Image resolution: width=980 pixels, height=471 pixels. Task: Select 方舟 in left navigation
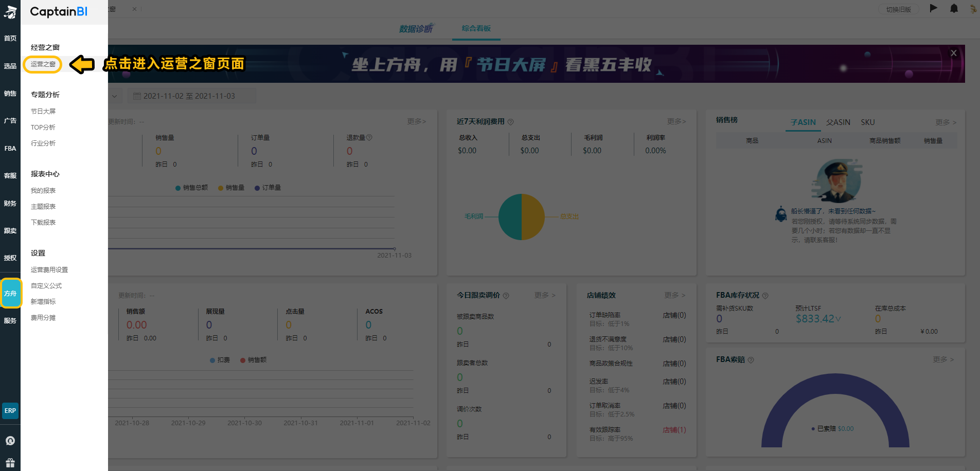click(x=11, y=293)
